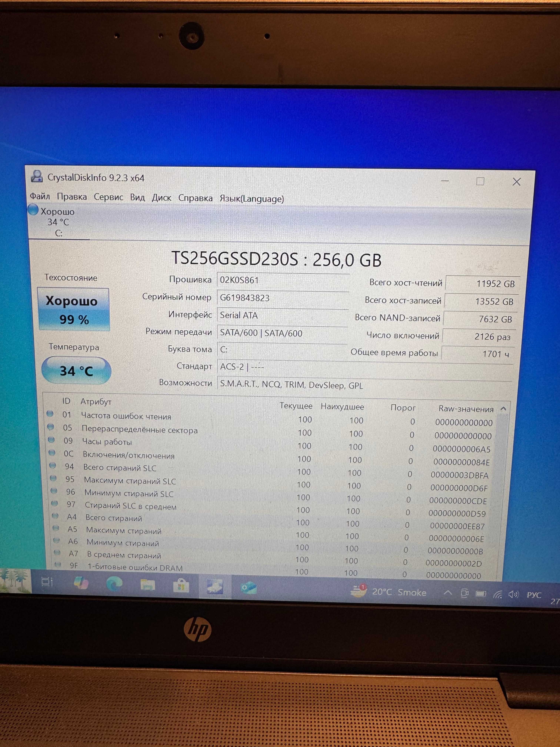The image size is (560, 747).
Task: Open the Вид menu
Action: [137, 197]
